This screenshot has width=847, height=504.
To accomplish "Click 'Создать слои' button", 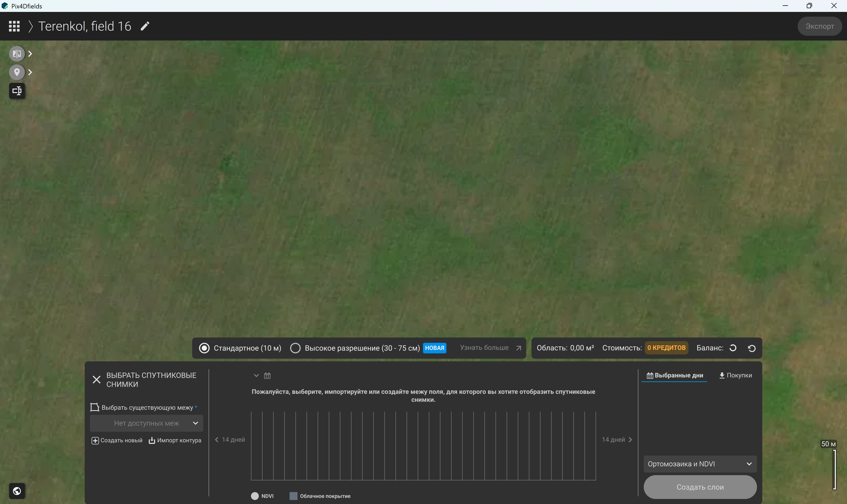I will [x=700, y=487].
